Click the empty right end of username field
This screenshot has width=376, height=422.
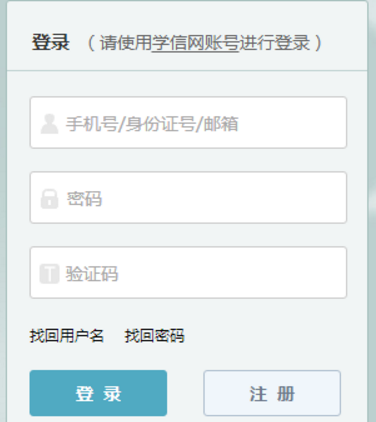(x=300, y=123)
